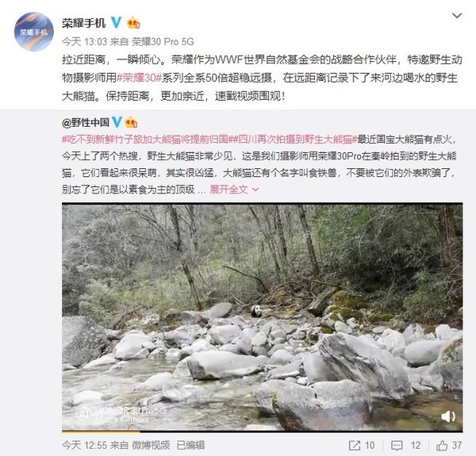
Task: Click the 荣耀30 Pro 5G source link
Action: click(163, 41)
